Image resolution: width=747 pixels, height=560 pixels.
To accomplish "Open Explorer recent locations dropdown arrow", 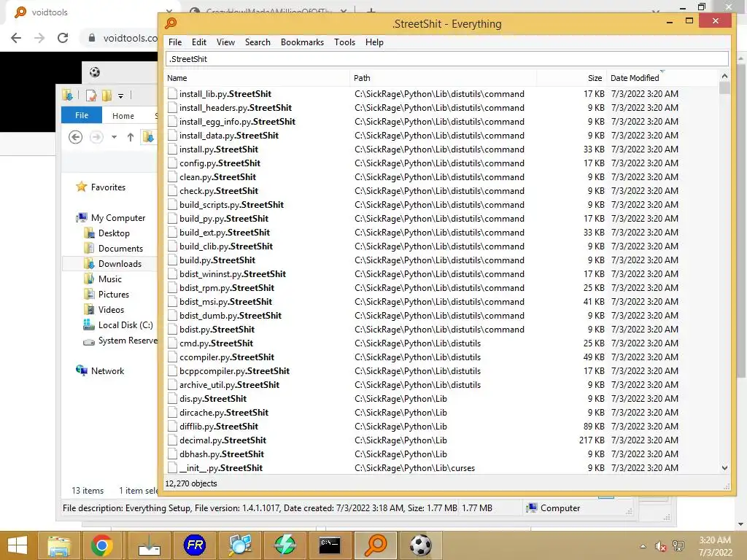I will tap(114, 137).
